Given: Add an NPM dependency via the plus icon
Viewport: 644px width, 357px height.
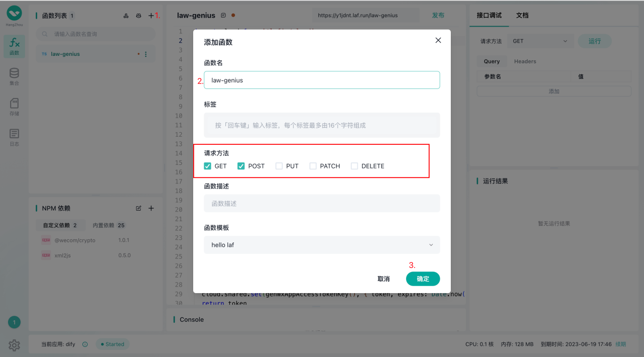Looking at the screenshot, I should pyautogui.click(x=151, y=208).
